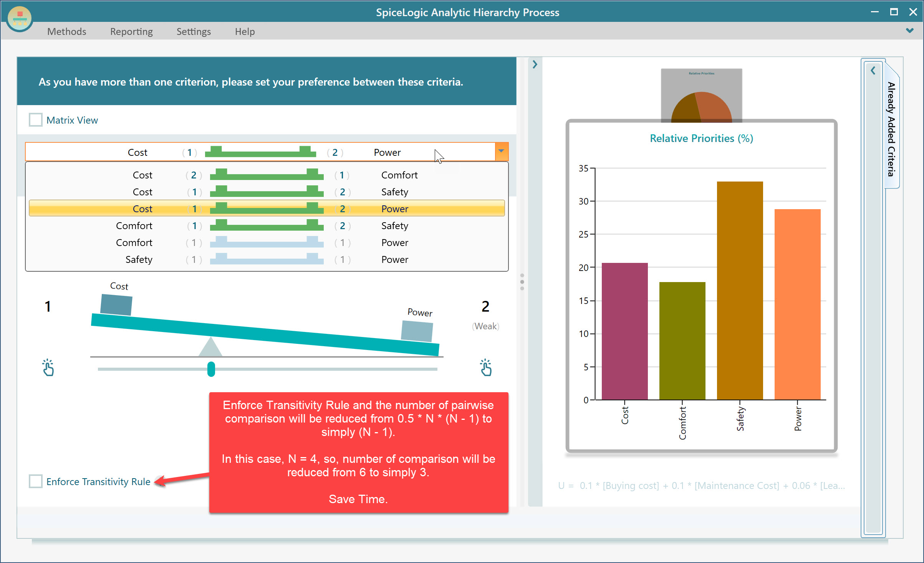This screenshot has width=924, height=563.
Task: Click the utility formula text U =
Action: 701,485
